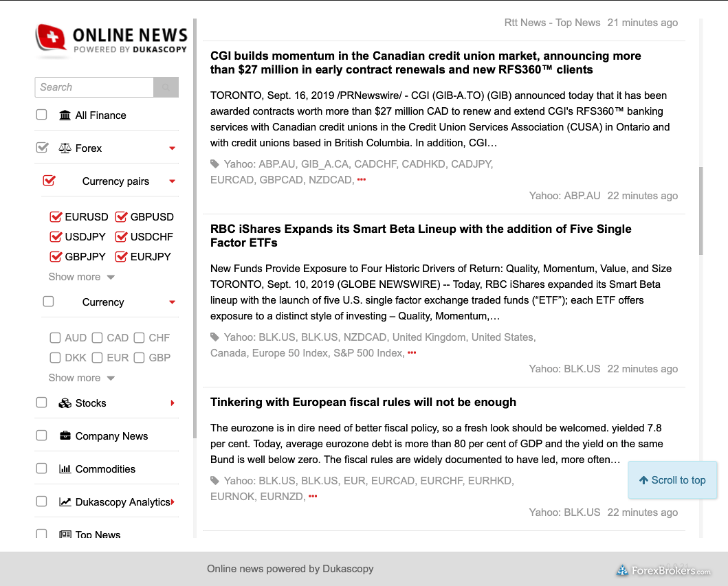Open the RBC iShares Smart Beta headline
The width and height of the screenshot is (728, 586).
(421, 236)
